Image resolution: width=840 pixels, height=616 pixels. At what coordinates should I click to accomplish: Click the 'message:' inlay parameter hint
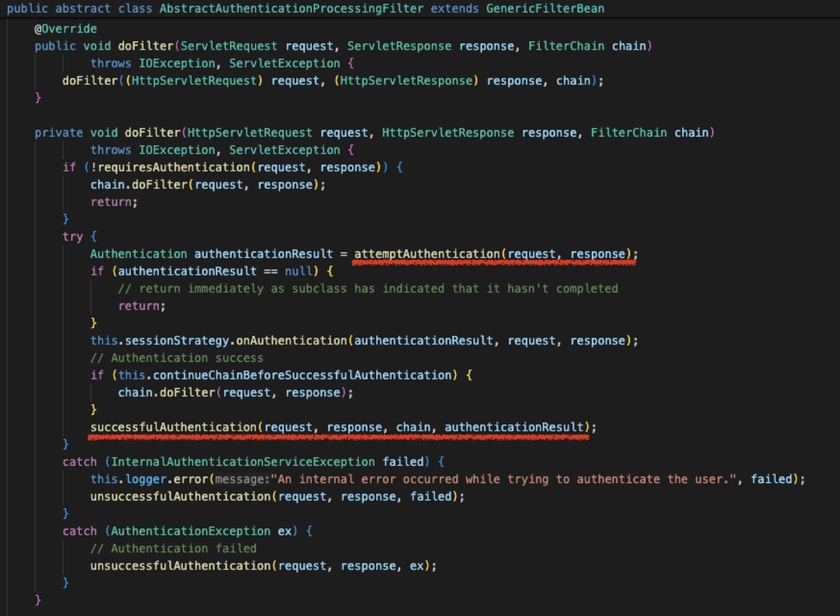pyautogui.click(x=243, y=479)
